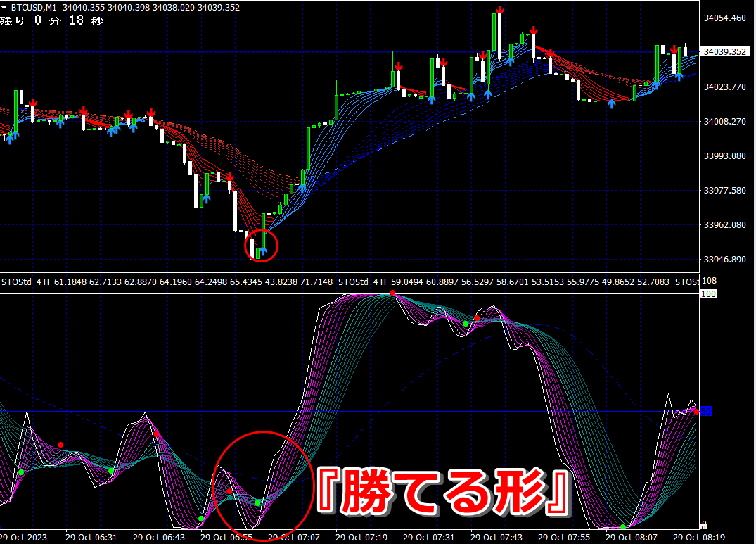Click the 34023.770 price axis label
Image resolution: width=756 pixels, height=544 pixels.
coord(724,87)
